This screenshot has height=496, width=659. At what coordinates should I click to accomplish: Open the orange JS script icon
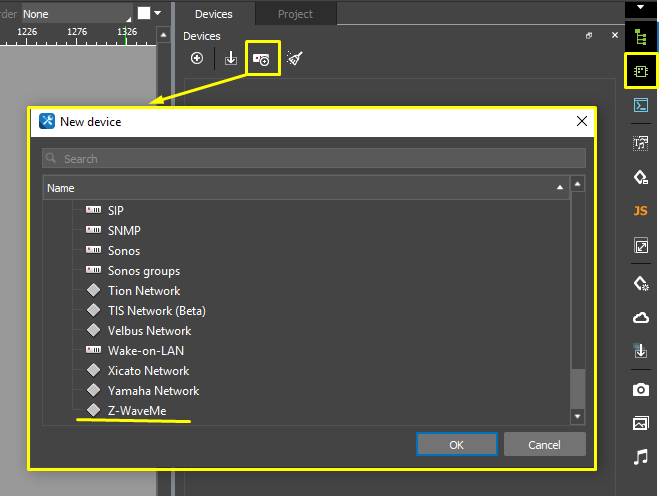pyautogui.click(x=641, y=211)
